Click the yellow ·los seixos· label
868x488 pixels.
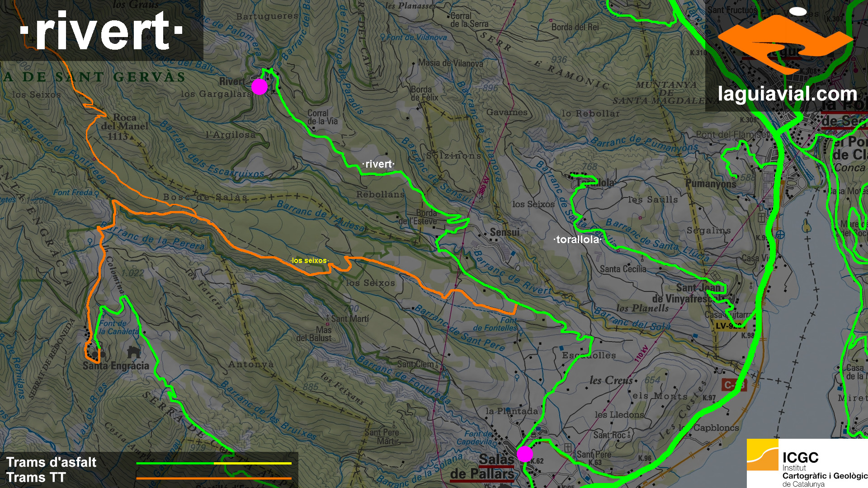pyautogui.click(x=309, y=261)
